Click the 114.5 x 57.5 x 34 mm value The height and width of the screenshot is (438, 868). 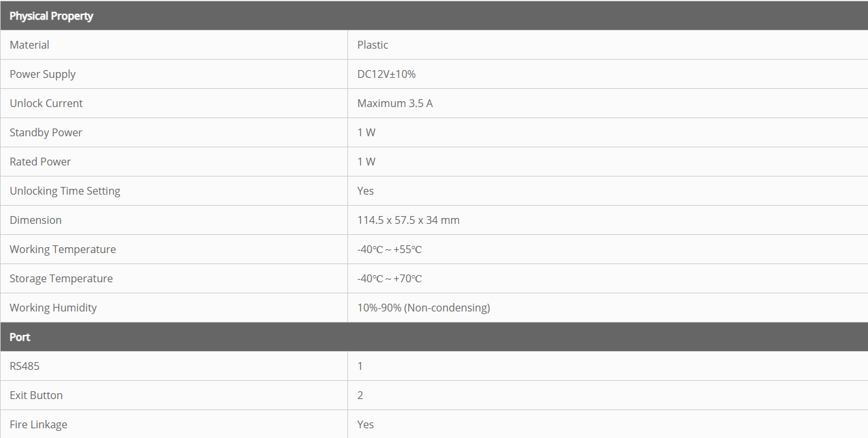(x=408, y=220)
